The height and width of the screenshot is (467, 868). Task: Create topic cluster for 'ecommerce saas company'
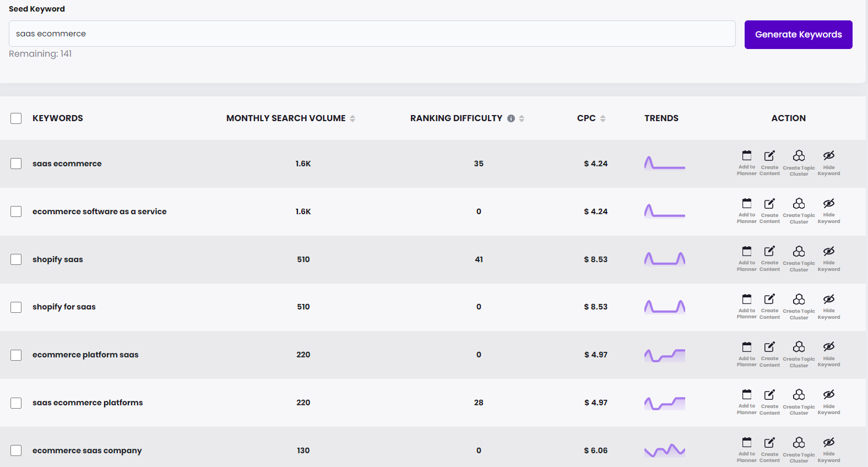[x=799, y=450]
